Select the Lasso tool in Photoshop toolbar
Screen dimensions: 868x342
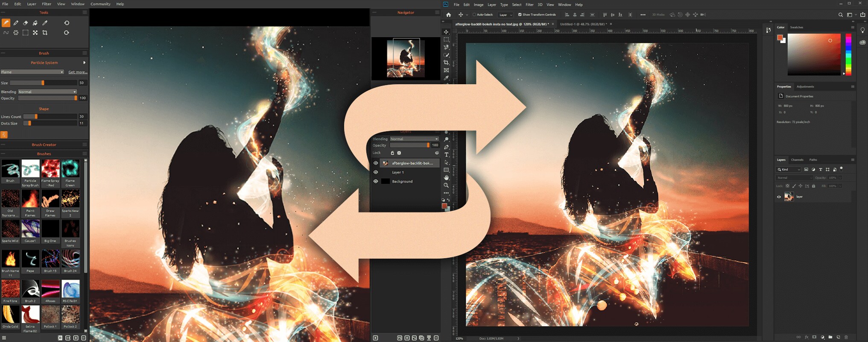[446, 47]
